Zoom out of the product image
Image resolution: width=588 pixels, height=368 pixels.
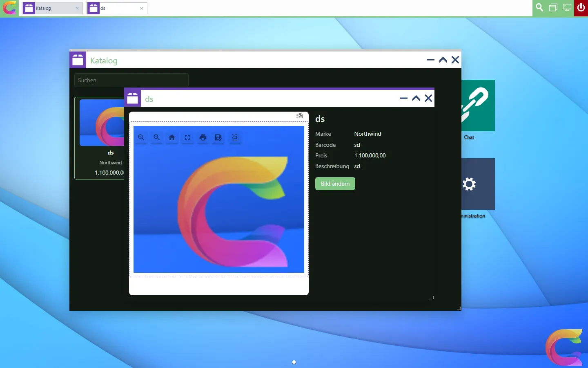(x=157, y=137)
